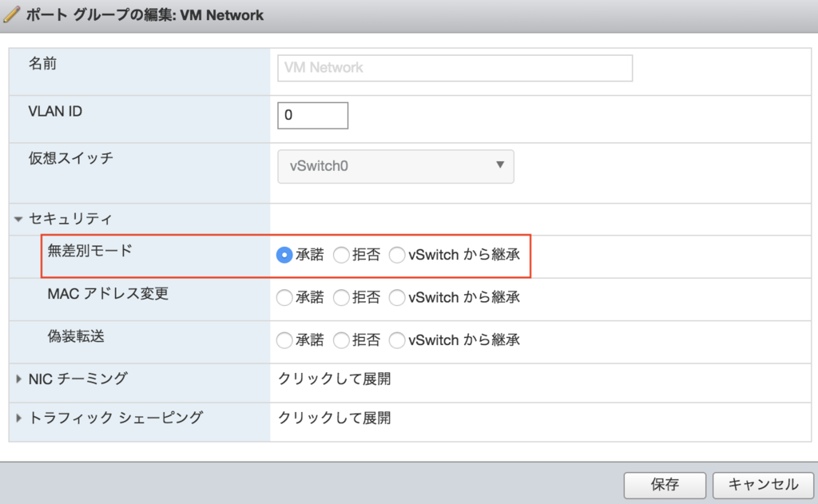Click the VLAN ID label
The width and height of the screenshot is (818, 504).
[55, 111]
